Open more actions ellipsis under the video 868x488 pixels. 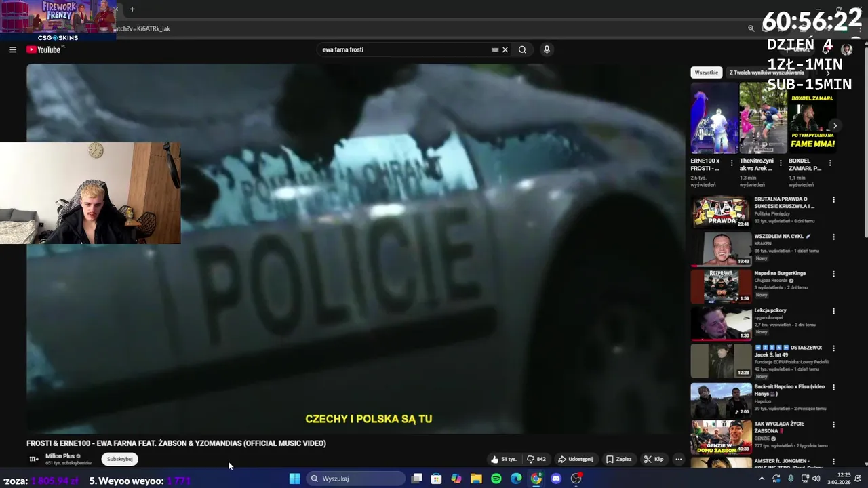(678, 459)
